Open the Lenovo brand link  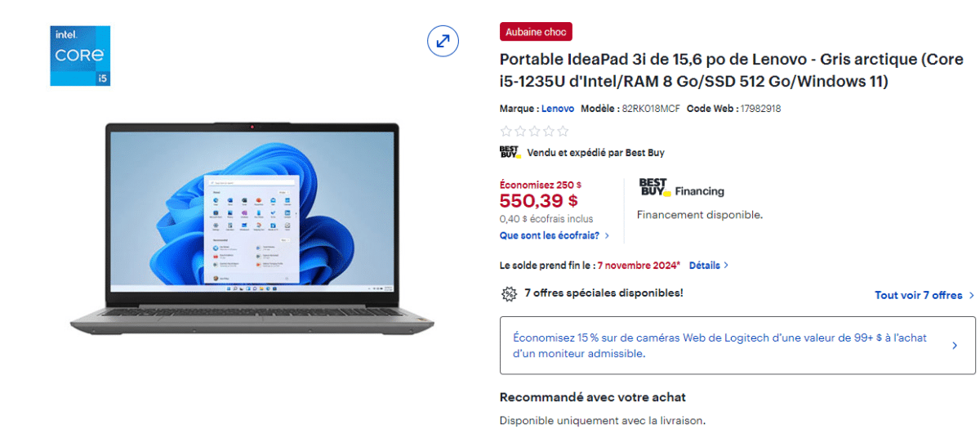[x=558, y=109]
